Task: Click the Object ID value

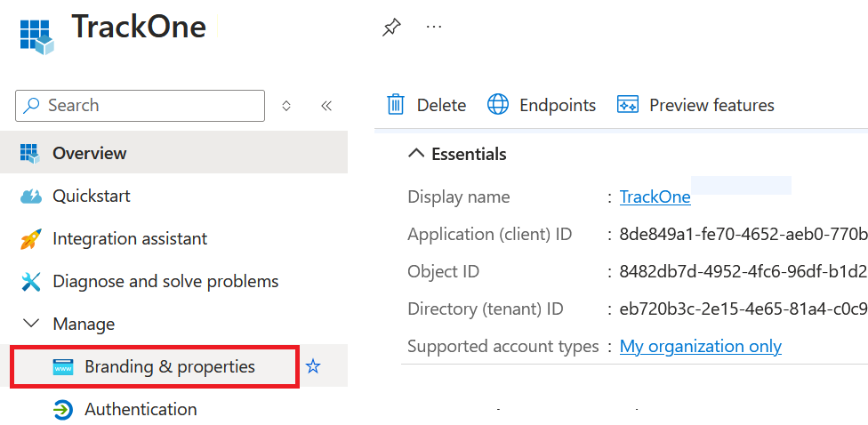Action: 743,272
